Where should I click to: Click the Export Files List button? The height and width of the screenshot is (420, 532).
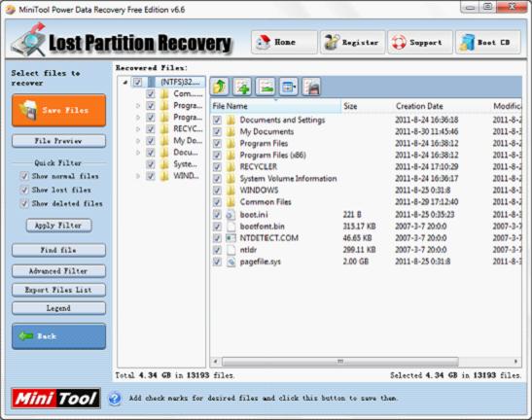coord(58,290)
